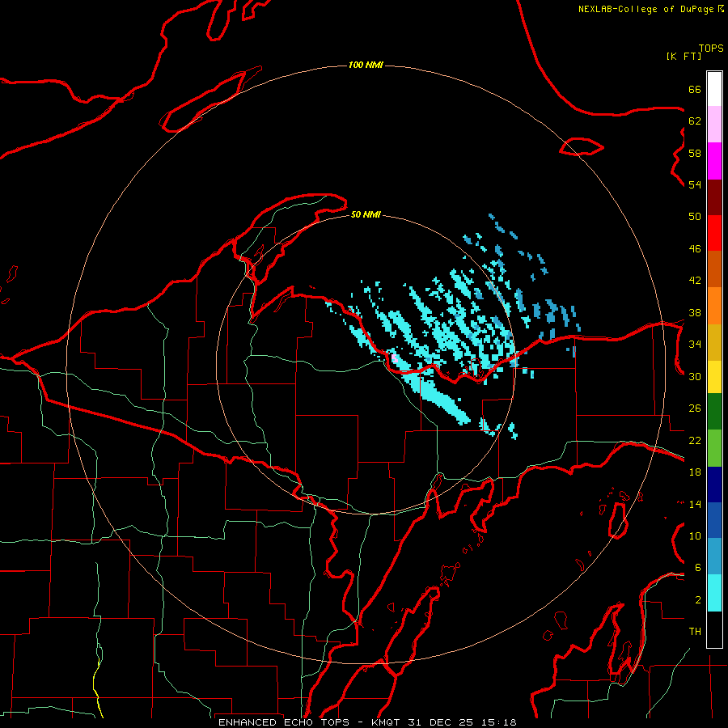Click the light blue 6 kft legend swatch
Viewport: 728px width, 728px height.
pyautogui.click(x=714, y=557)
